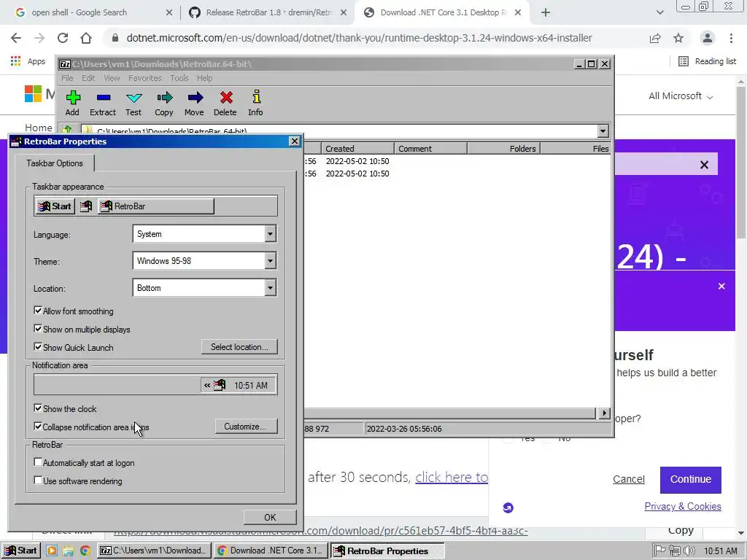Image resolution: width=747 pixels, height=560 pixels.
Task: Expand the 7-Zip path bar dropdown
Action: 603,131
